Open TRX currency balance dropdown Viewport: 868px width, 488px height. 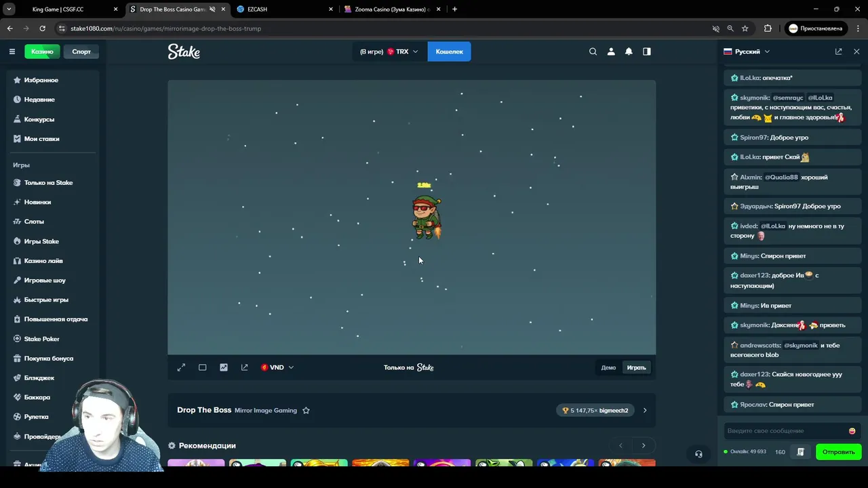(x=389, y=52)
